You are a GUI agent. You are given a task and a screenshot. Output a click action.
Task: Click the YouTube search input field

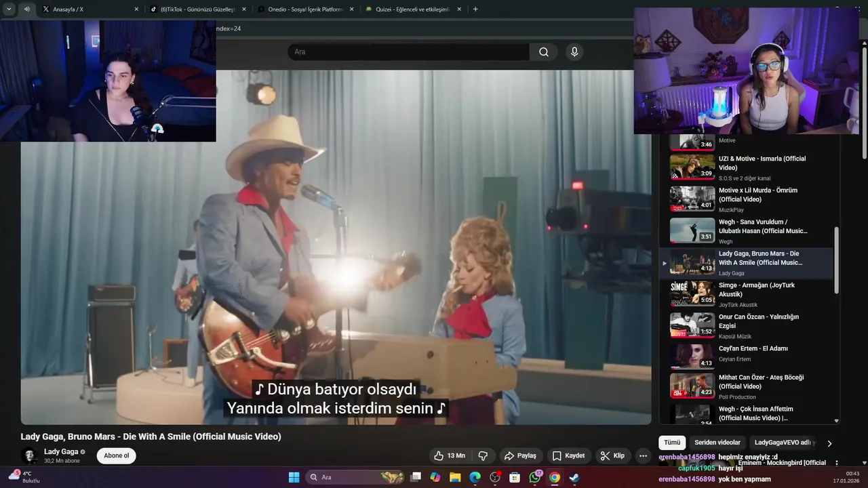tap(408, 52)
